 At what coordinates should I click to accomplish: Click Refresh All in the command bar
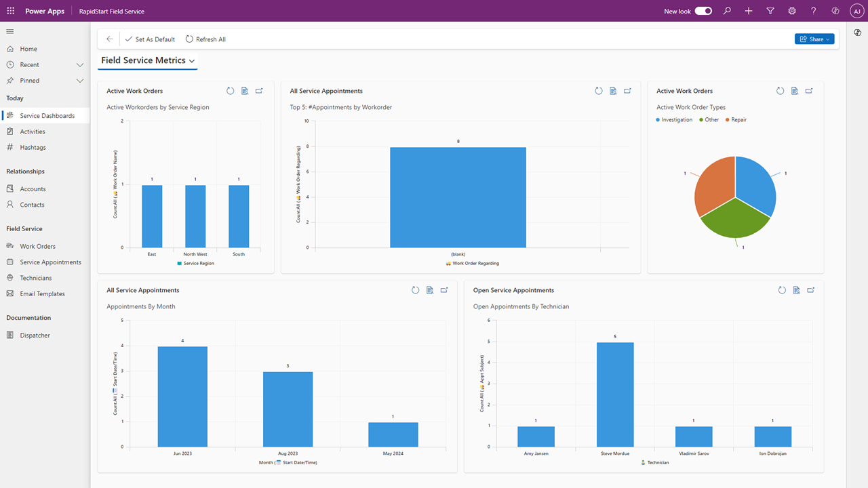[x=205, y=39]
